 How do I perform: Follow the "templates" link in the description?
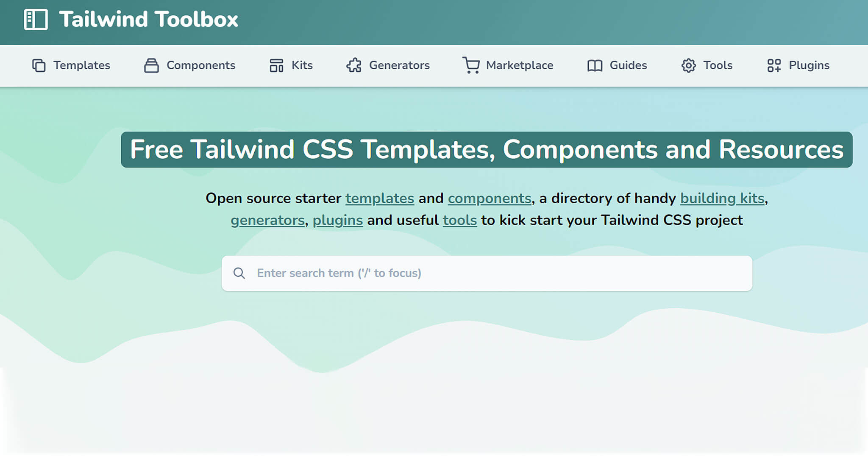[380, 199]
